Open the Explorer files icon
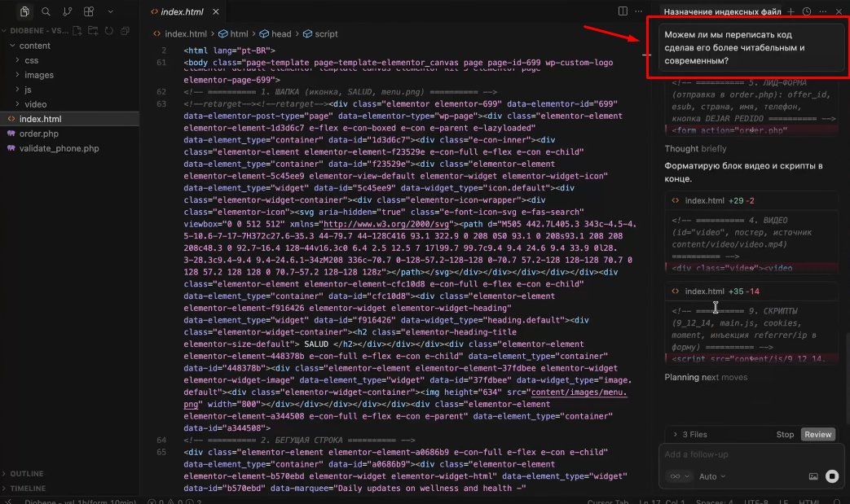The width and height of the screenshot is (850, 504). [24, 11]
